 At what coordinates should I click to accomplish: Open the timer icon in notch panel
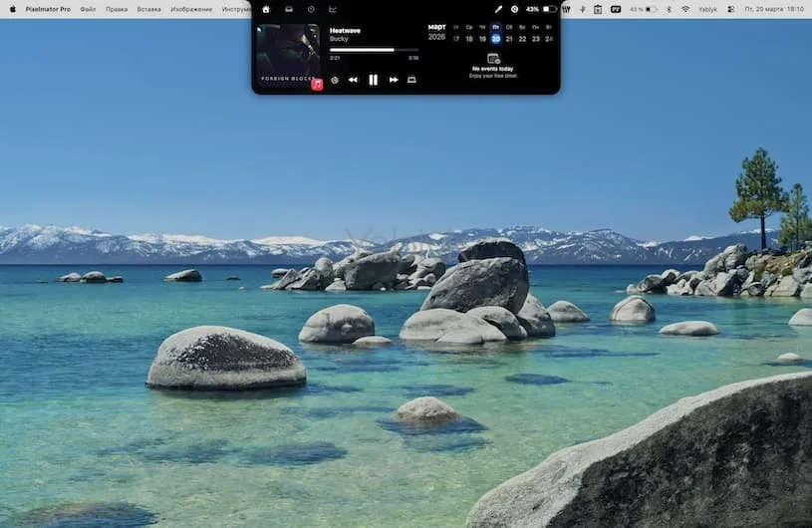(x=311, y=9)
